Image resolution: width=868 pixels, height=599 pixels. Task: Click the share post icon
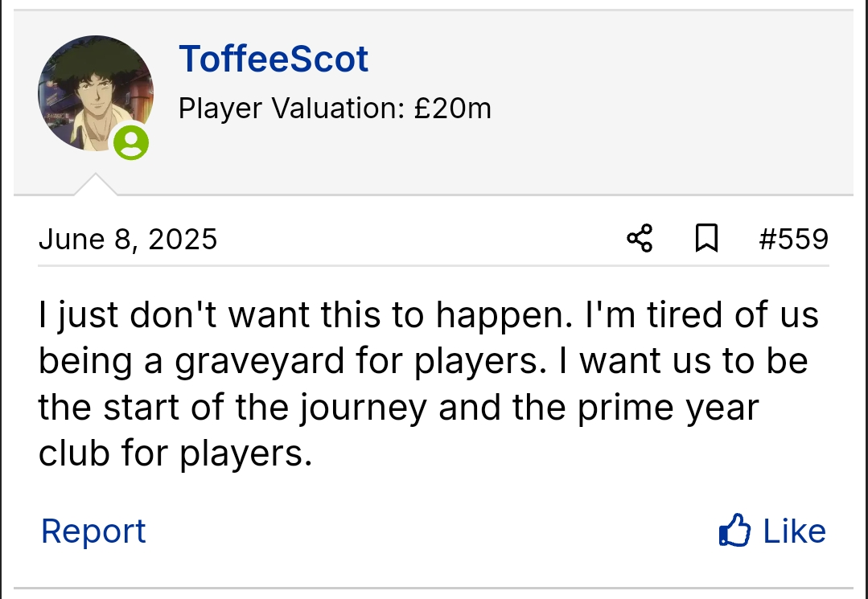coord(640,239)
